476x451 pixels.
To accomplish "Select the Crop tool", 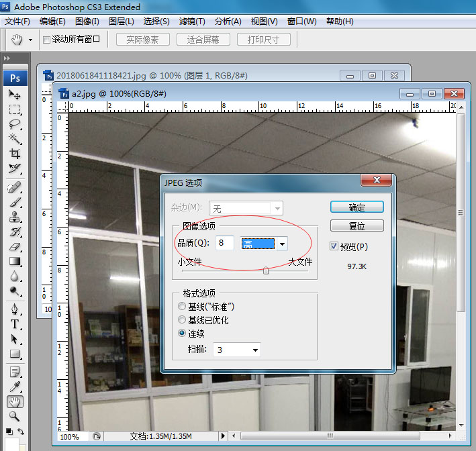I will click(15, 154).
